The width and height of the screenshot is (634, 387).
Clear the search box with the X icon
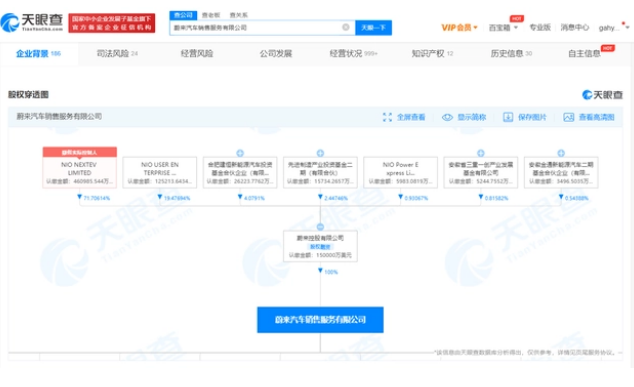pyautogui.click(x=346, y=27)
